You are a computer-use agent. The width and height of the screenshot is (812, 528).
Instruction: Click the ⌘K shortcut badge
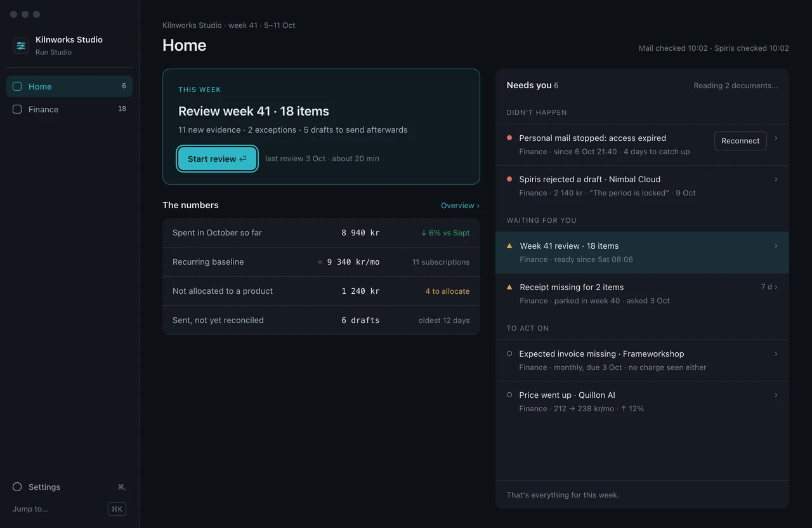pyautogui.click(x=117, y=509)
